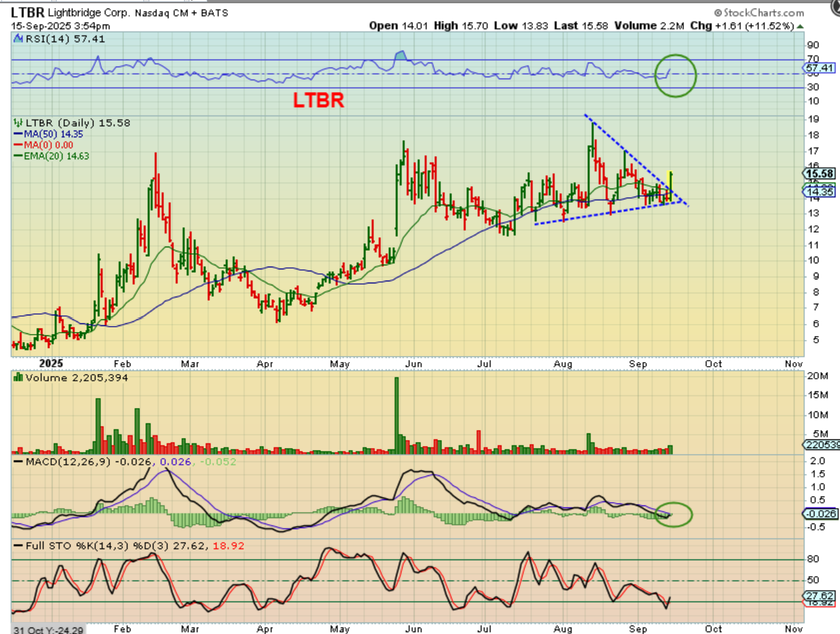Click the Lightbridge Corp. company name
The width and height of the screenshot is (840, 634).
(x=89, y=13)
